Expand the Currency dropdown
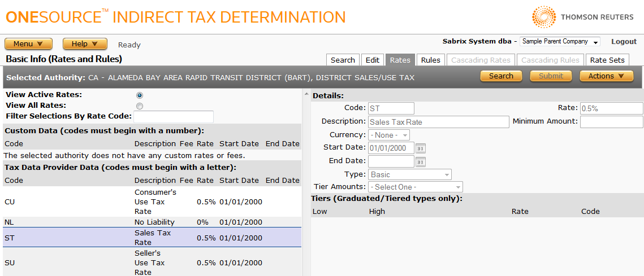The width and height of the screenshot is (644, 276). coord(389,135)
